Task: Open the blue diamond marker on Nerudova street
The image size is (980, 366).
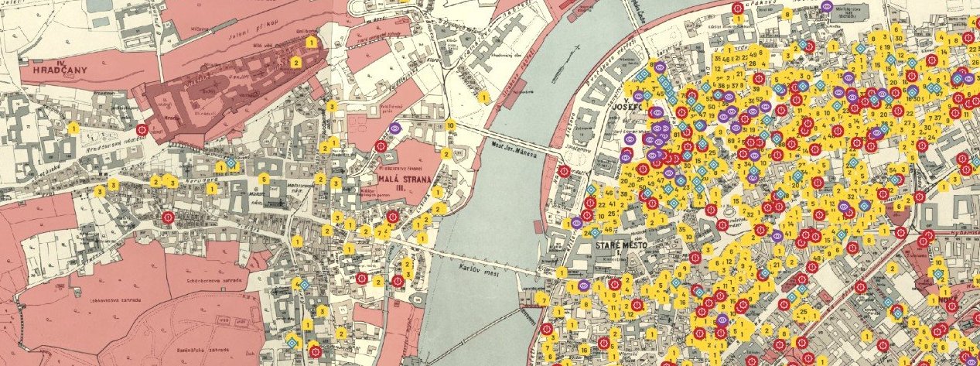Action: pyautogui.click(x=230, y=163)
